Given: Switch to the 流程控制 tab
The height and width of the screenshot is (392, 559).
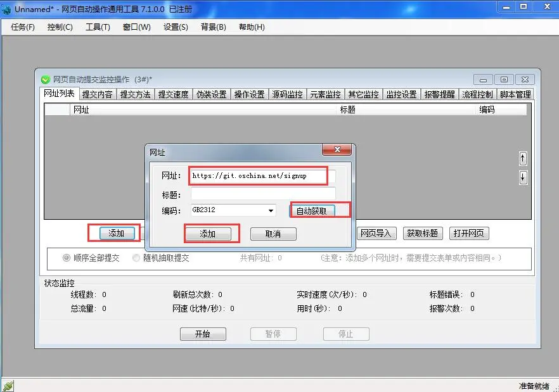Looking at the screenshot, I should click(478, 94).
